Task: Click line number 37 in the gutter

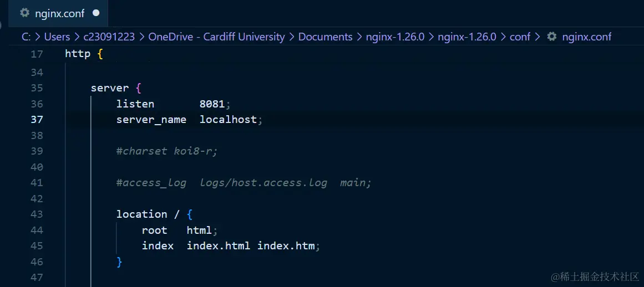Action: coord(37,120)
